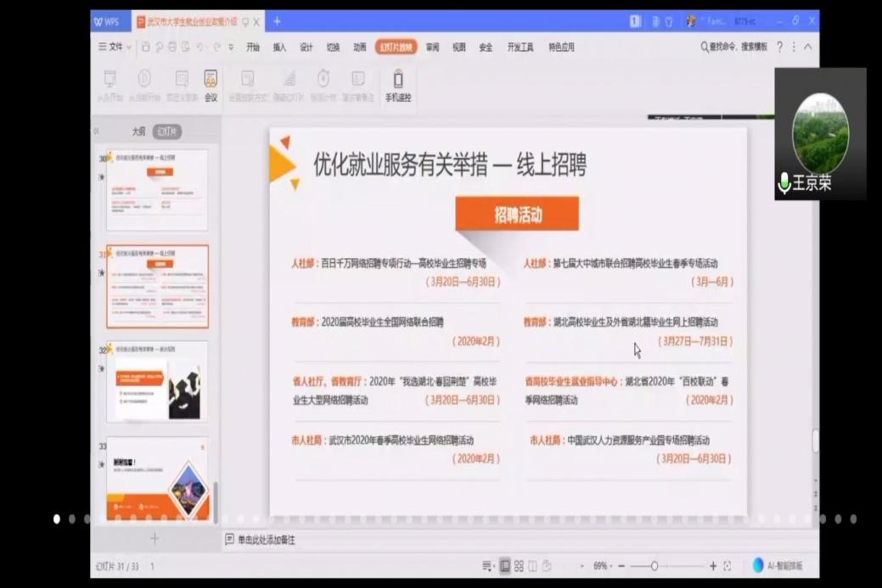Open the quick access toolbar dropdown arrow
Viewport: 882px width, 588px height.
[x=231, y=48]
